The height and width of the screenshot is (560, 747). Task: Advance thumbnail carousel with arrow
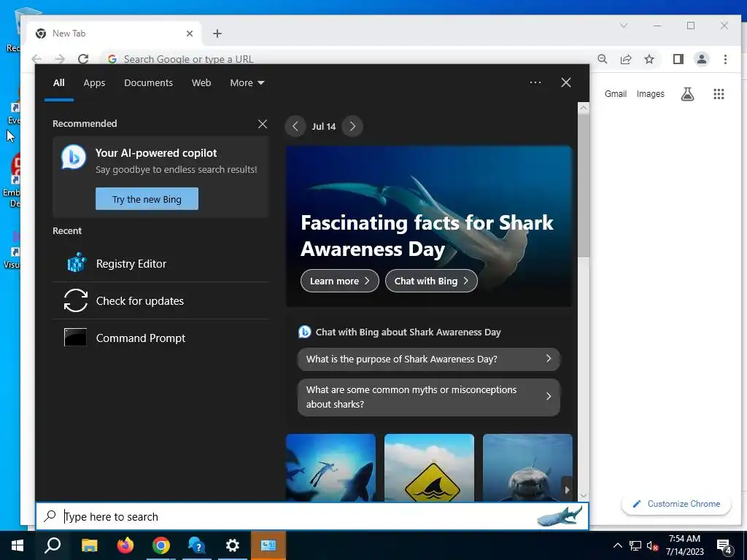tap(567, 489)
